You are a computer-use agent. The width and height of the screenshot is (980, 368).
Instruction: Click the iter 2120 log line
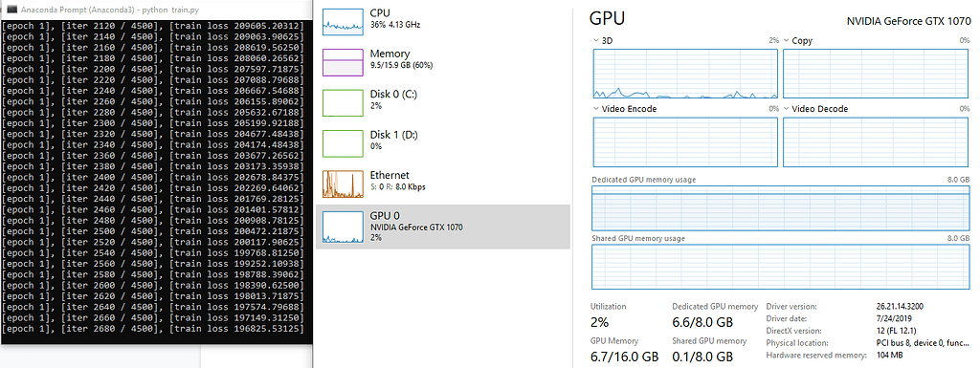click(153, 26)
